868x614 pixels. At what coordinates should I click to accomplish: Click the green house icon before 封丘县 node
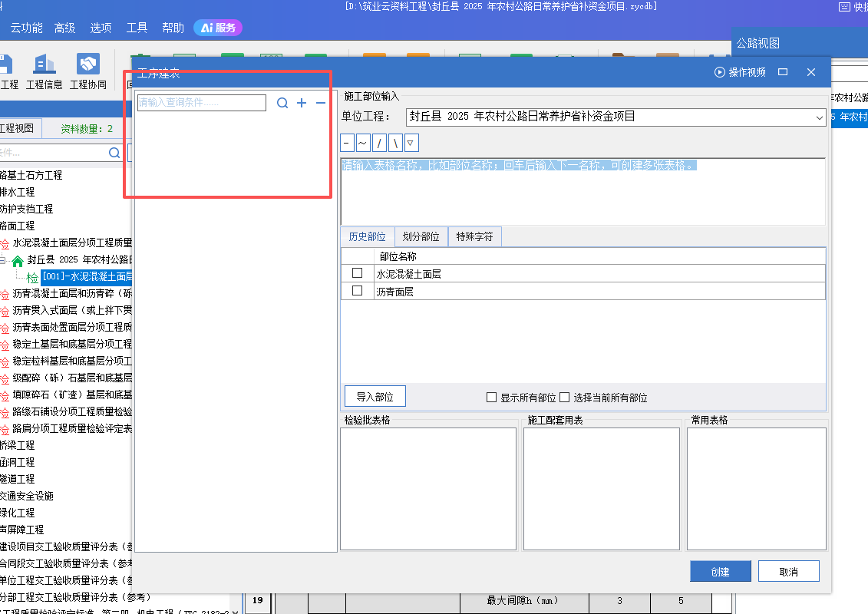point(18,260)
